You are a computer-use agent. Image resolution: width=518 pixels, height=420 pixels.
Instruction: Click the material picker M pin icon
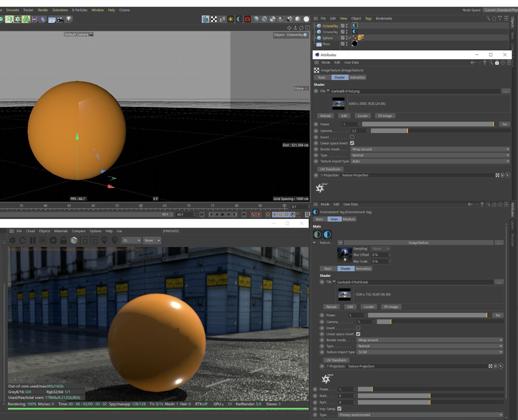(115, 240)
